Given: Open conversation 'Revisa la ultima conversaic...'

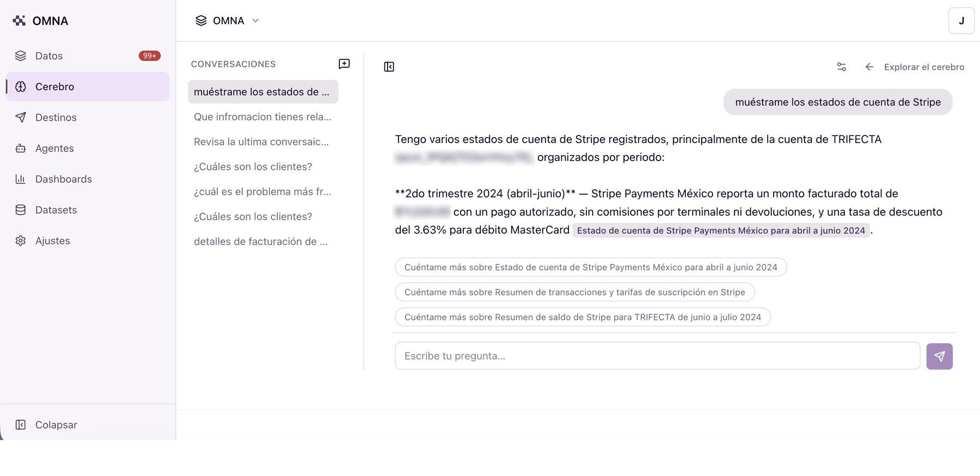Looking at the screenshot, I should coord(263,142).
